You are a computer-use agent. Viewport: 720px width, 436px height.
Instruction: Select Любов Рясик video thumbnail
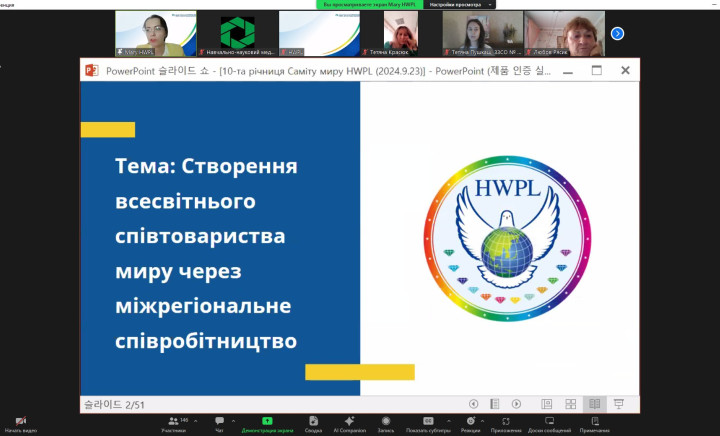point(564,34)
